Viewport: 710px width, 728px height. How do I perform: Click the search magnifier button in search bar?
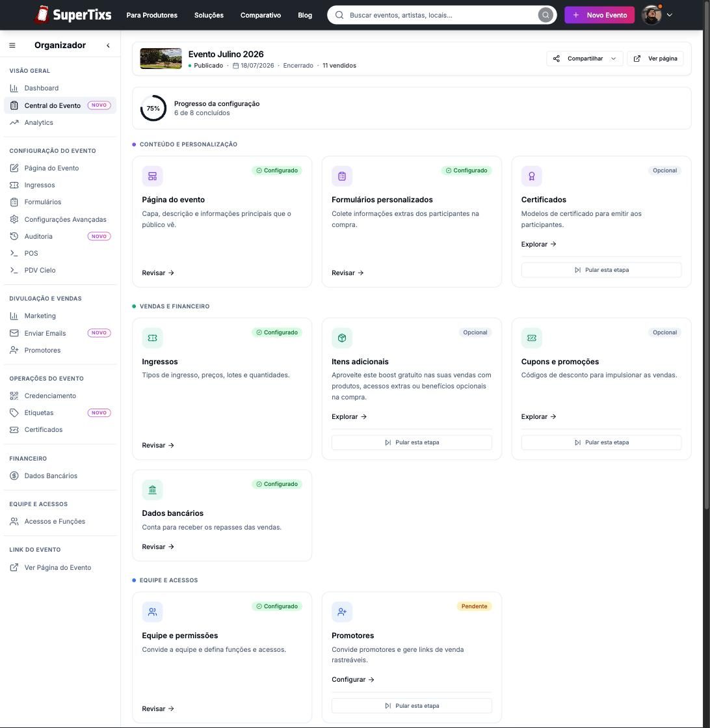coord(546,15)
